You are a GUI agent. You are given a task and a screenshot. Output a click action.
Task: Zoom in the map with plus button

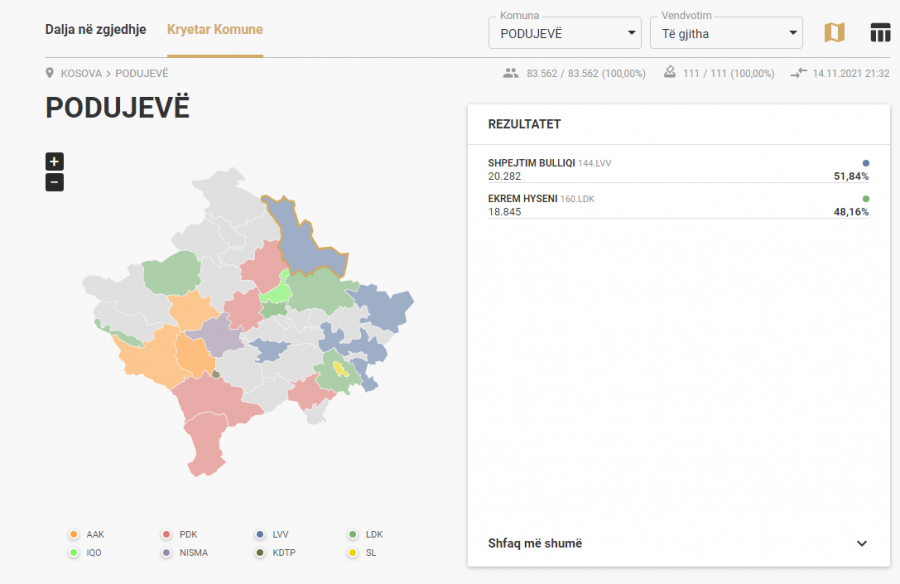pyautogui.click(x=55, y=161)
